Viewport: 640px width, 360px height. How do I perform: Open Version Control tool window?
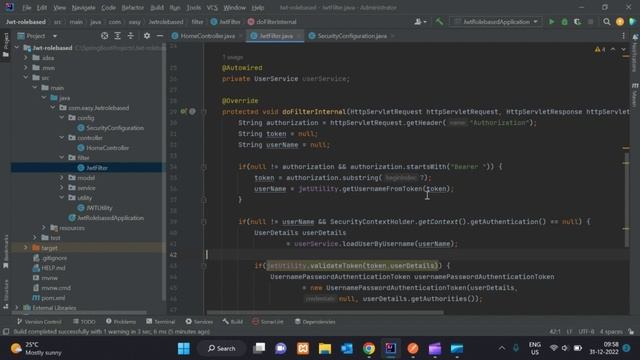(39, 322)
